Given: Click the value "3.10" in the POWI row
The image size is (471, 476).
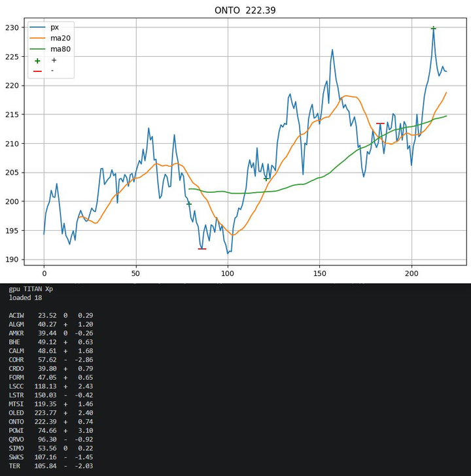Looking at the screenshot, I should [x=85, y=430].
